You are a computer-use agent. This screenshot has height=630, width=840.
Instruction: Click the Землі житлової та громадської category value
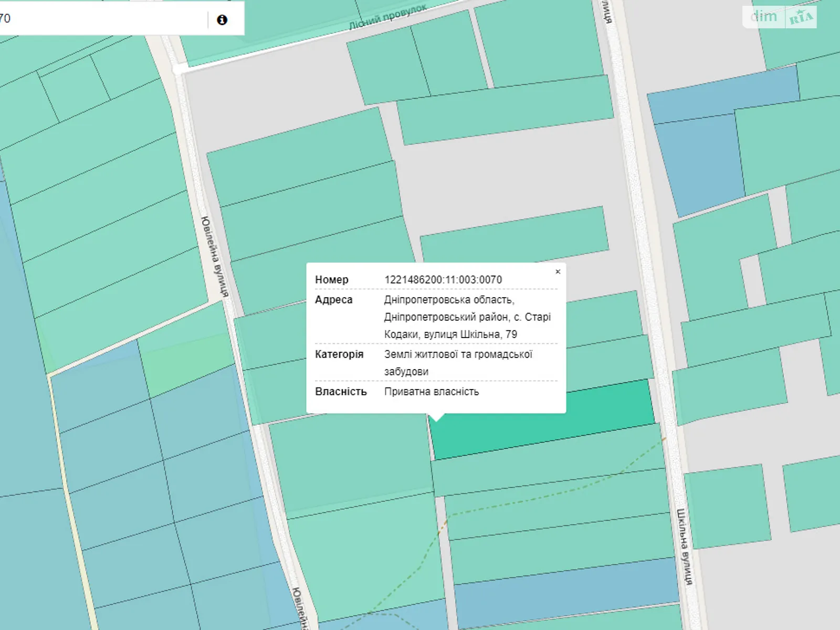pos(458,363)
